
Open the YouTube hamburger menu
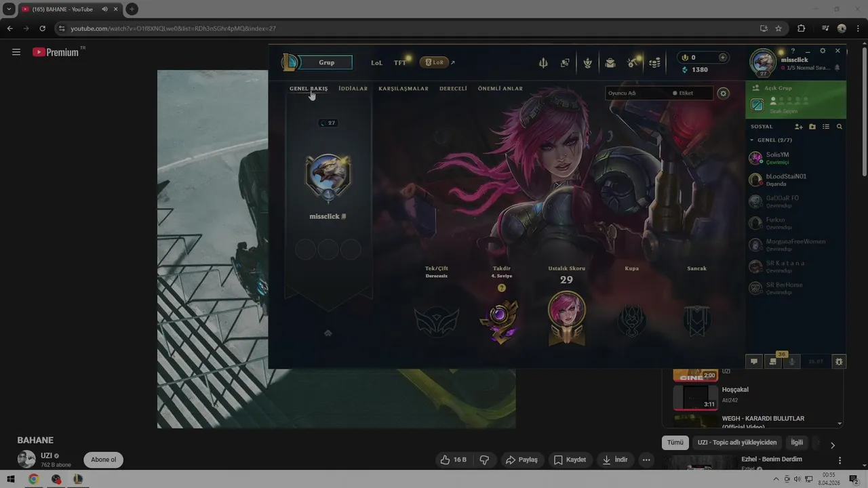[x=16, y=52]
